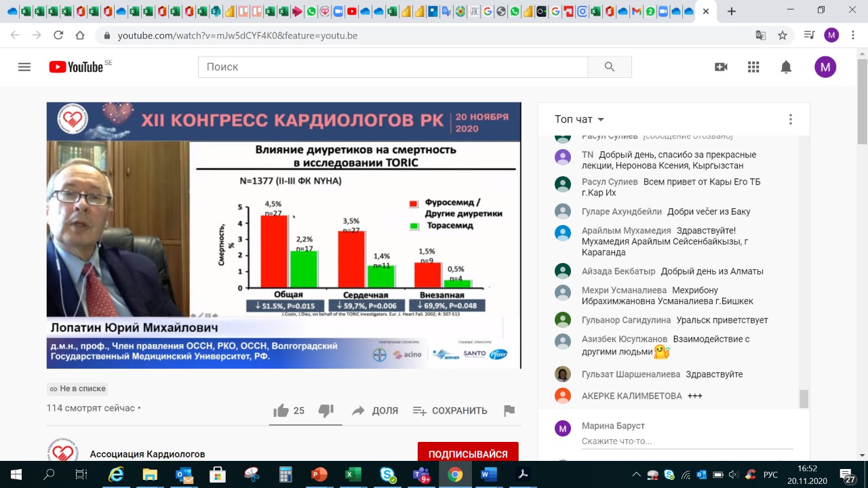Open the YouTube apps grid icon
This screenshot has width=868, height=488.
point(753,66)
